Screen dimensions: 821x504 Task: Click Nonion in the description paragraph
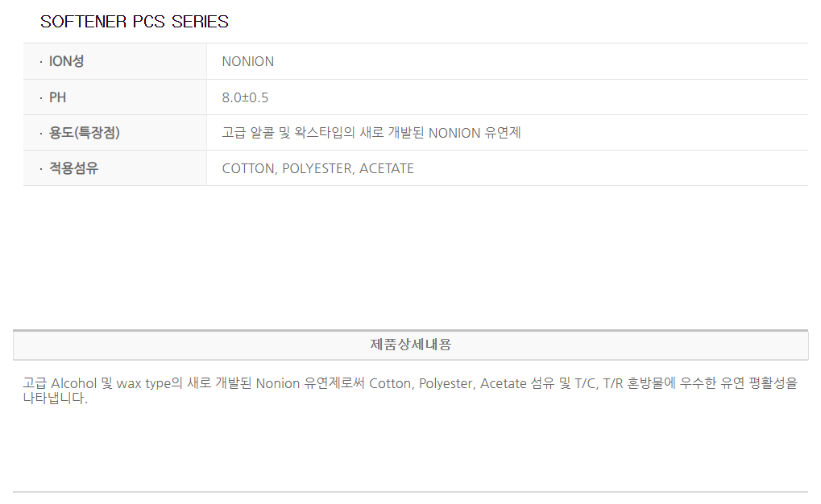[278, 383]
